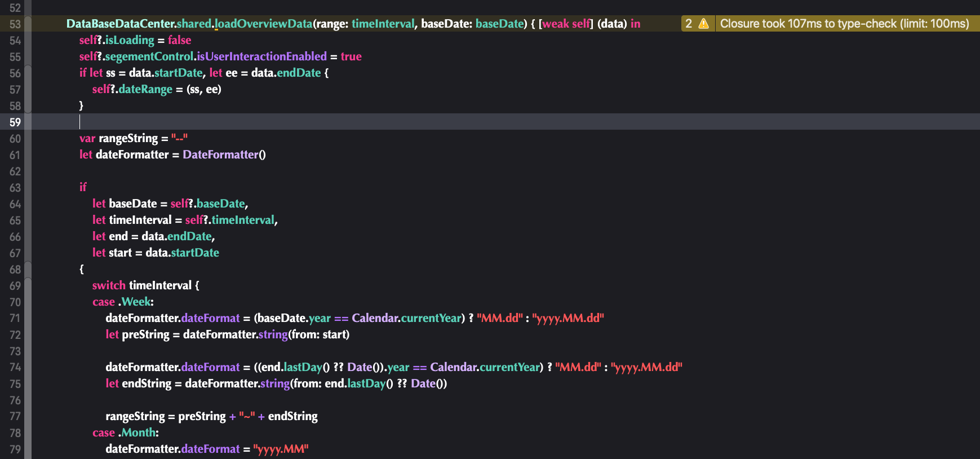Click the loadOverviewData method name
The width and height of the screenshot is (980, 459).
[264, 24]
